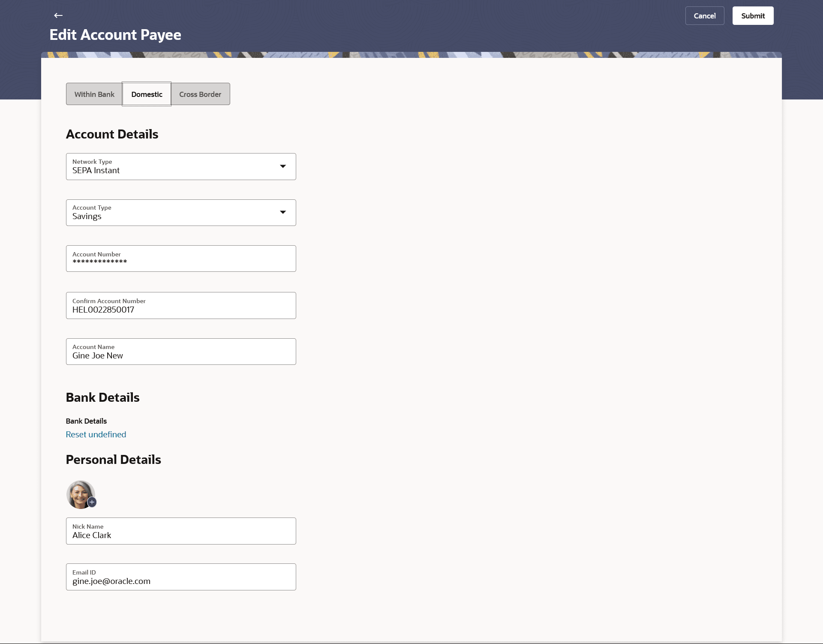Screen dimensions: 823x644
Task: Open the Account Type dropdown arrow
Action: tap(283, 212)
